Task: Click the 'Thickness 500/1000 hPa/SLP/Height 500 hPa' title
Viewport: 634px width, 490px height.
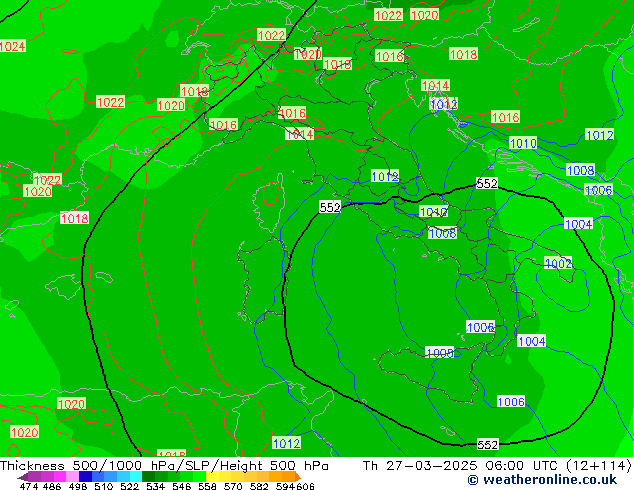Action: point(164,466)
